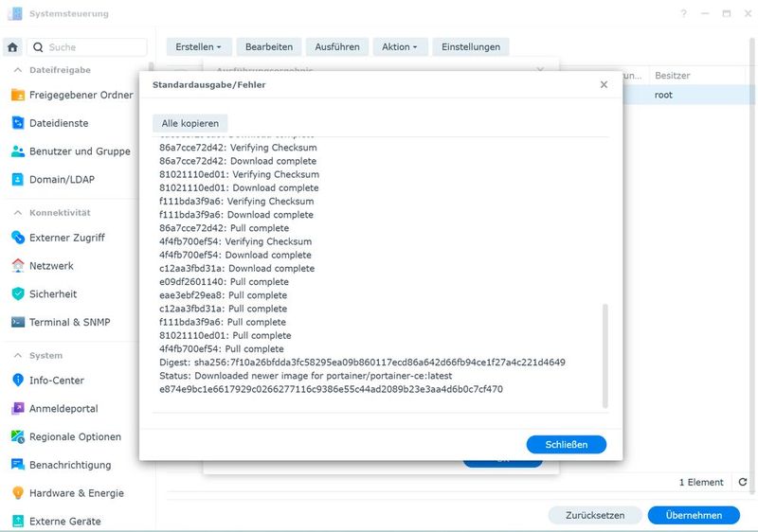Open Externe Geräte icon
Image resolution: width=758 pixels, height=532 pixels.
[x=18, y=521]
